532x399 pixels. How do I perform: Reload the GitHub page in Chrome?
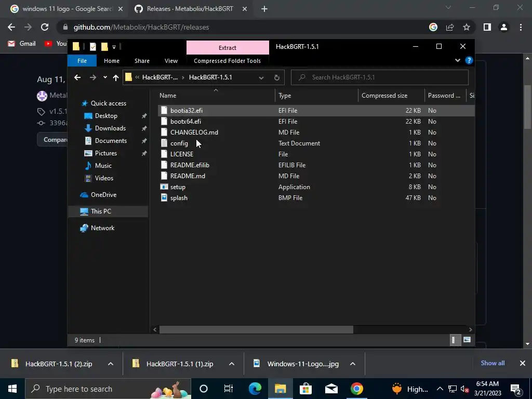click(x=45, y=27)
